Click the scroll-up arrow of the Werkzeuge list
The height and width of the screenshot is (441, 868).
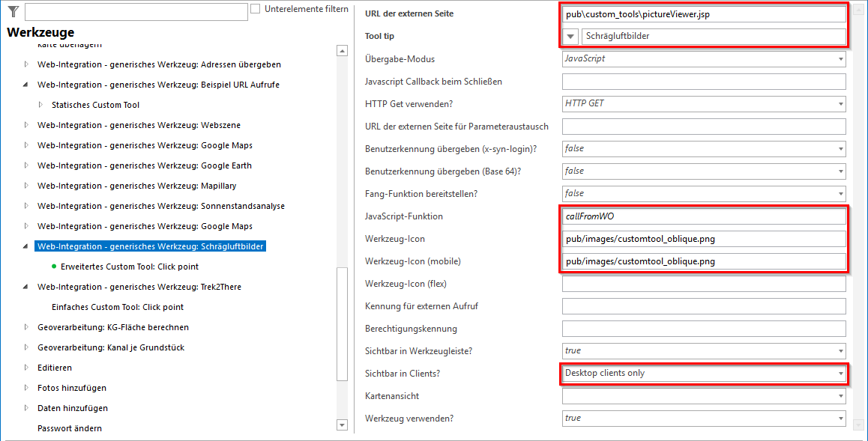[x=342, y=50]
